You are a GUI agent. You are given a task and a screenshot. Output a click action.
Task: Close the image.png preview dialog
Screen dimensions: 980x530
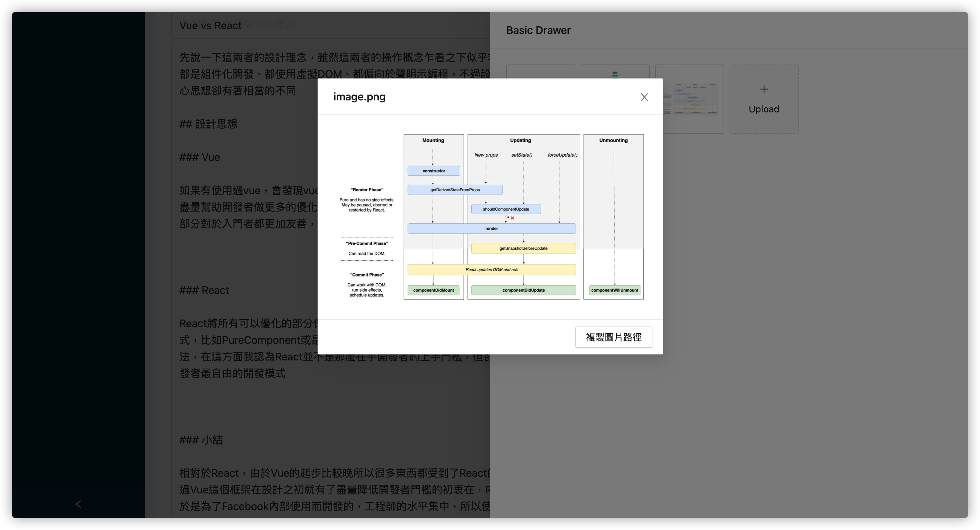644,97
